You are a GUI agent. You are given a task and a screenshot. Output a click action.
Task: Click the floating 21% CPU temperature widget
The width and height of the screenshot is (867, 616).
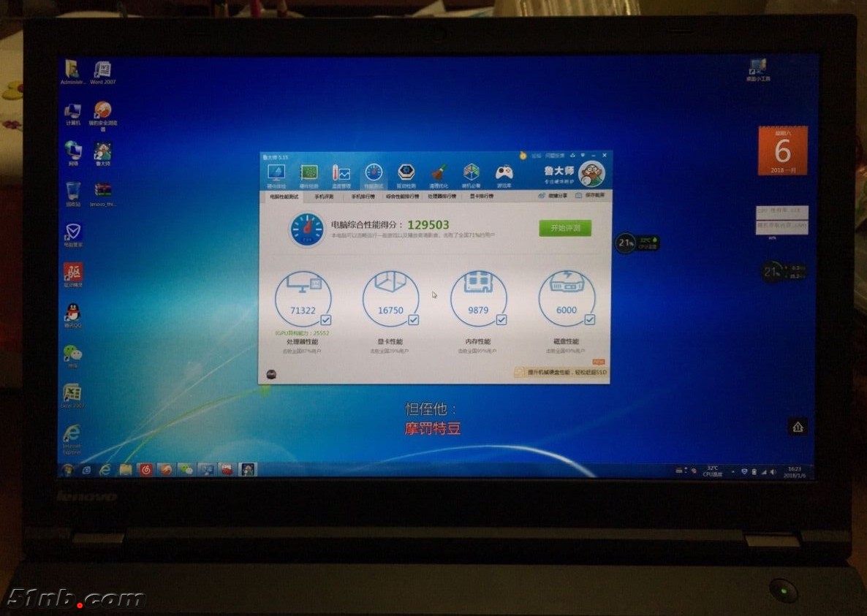pos(637,243)
